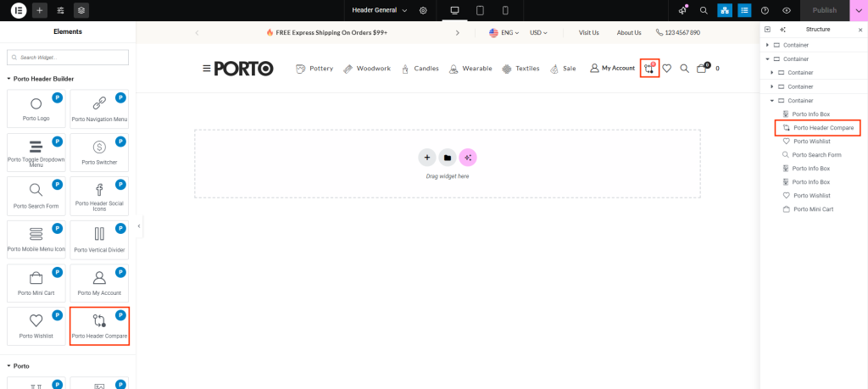This screenshot has height=389, width=868.
Task: Switch to tablet responsive view
Action: pos(480,10)
